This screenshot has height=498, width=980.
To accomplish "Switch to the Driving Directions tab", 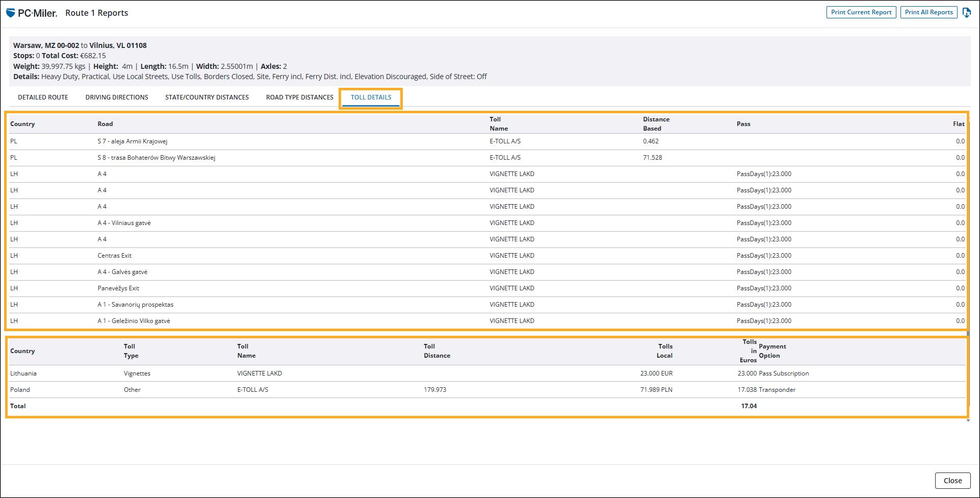I will click(117, 97).
